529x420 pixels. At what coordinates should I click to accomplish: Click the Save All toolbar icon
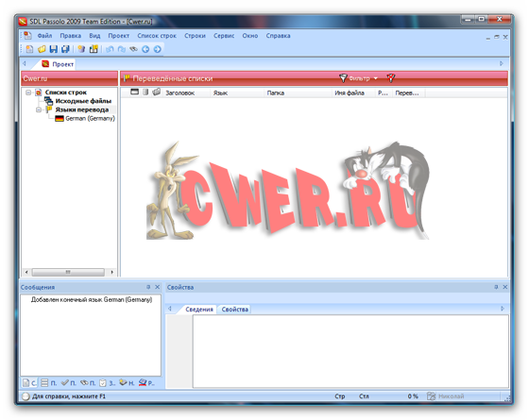pyautogui.click(x=65, y=49)
